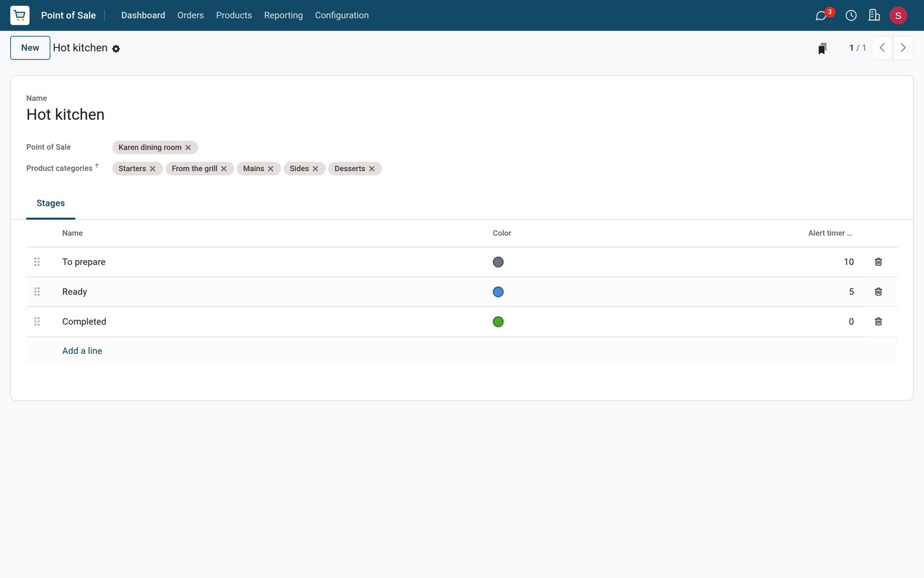
Task: Open the company switcher building icon
Action: (x=874, y=16)
